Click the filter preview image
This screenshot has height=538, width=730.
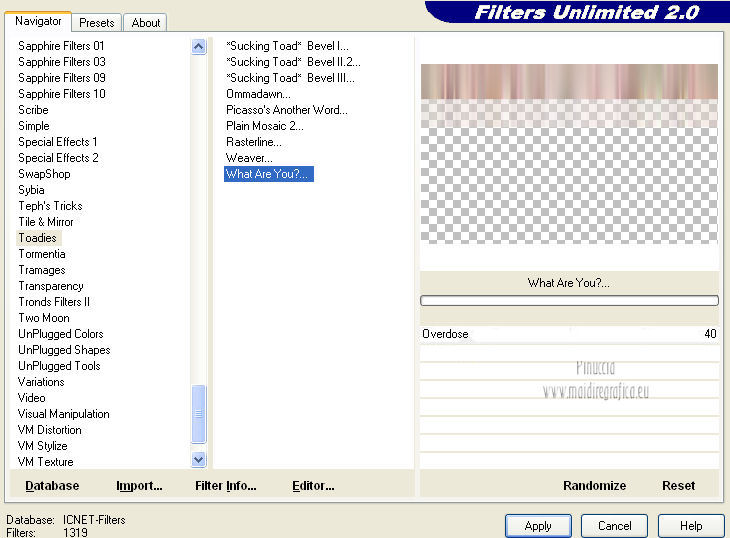pyautogui.click(x=569, y=154)
